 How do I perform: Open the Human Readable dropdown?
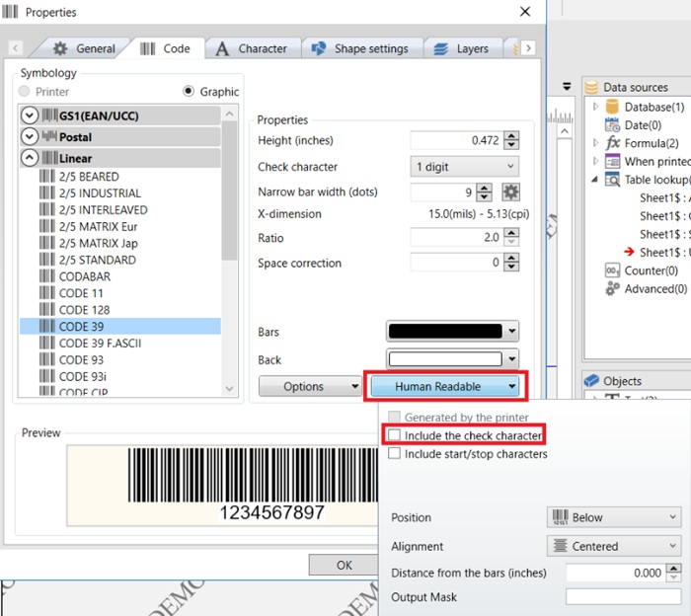tap(445, 386)
